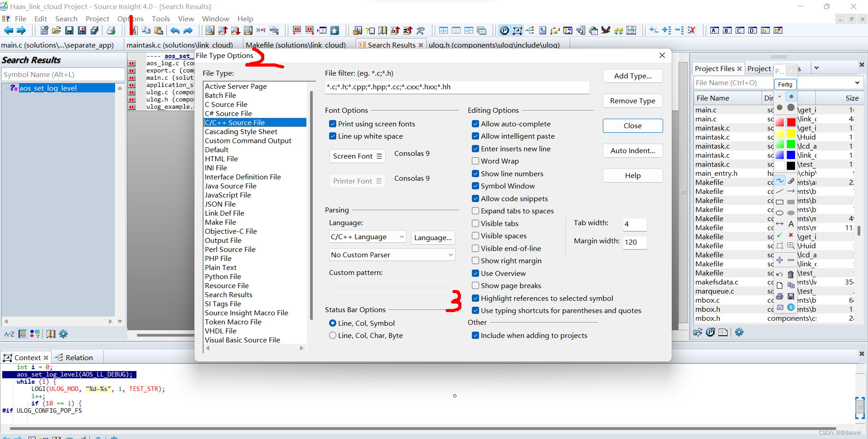Click the 'Language...' button
This screenshot has width=868, height=439.
(433, 237)
